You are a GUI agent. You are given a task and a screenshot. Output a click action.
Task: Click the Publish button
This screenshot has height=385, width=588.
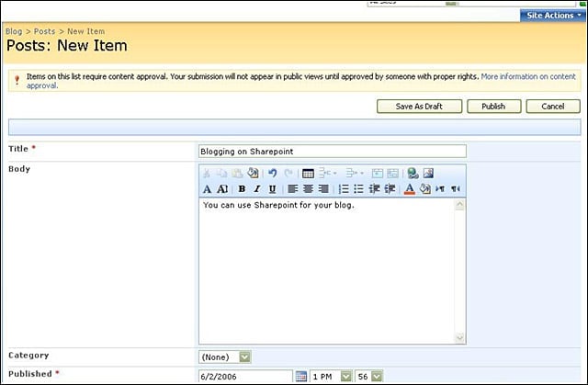pyautogui.click(x=494, y=107)
